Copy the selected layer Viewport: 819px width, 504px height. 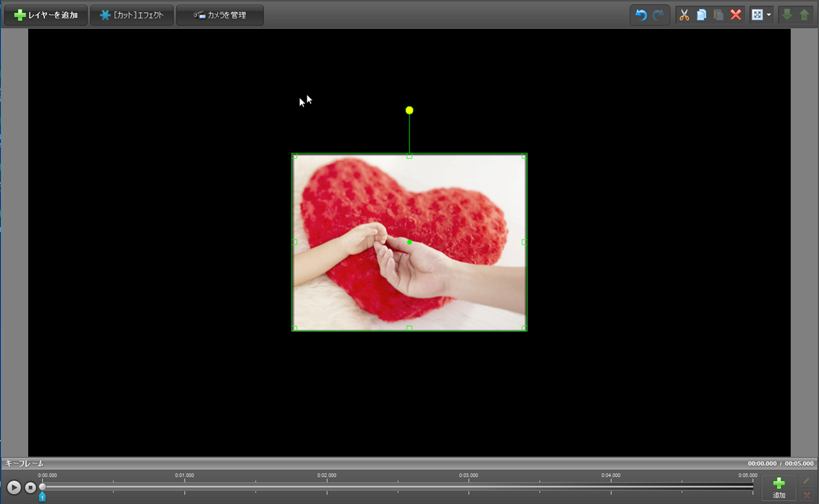[x=701, y=15]
